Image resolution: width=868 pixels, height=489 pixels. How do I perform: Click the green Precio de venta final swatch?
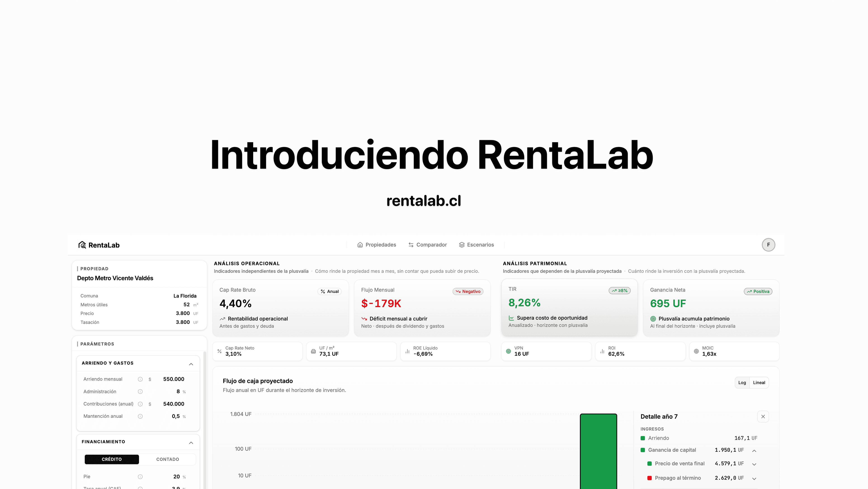coord(649,464)
